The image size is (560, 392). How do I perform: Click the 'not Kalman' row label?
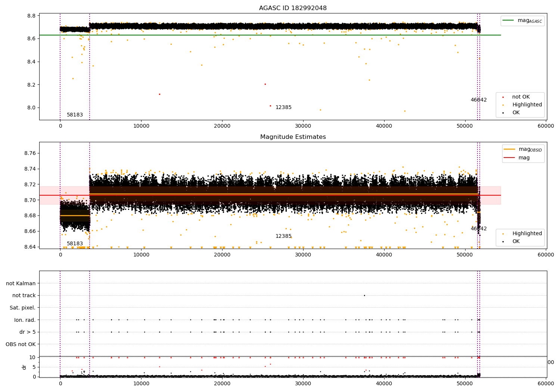tap(21, 284)
